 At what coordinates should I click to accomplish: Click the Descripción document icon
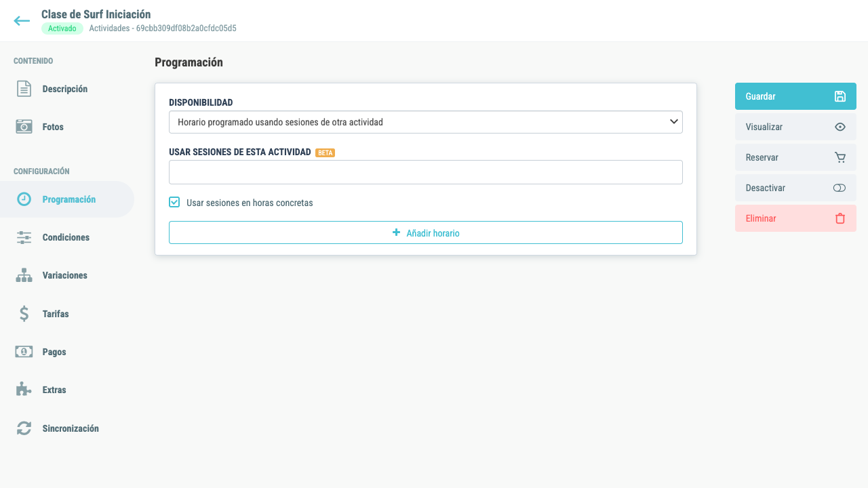(x=24, y=89)
